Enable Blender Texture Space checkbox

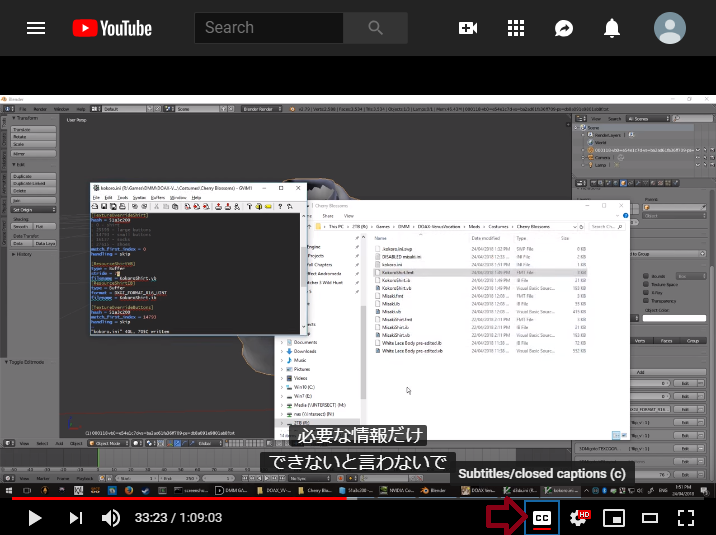(646, 284)
